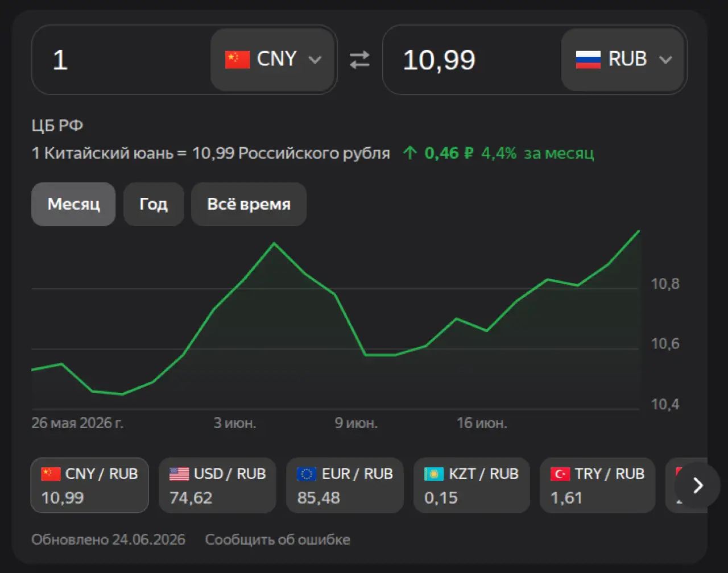Select the EUR / RUB pair chip
The height and width of the screenshot is (573, 728).
[345, 485]
